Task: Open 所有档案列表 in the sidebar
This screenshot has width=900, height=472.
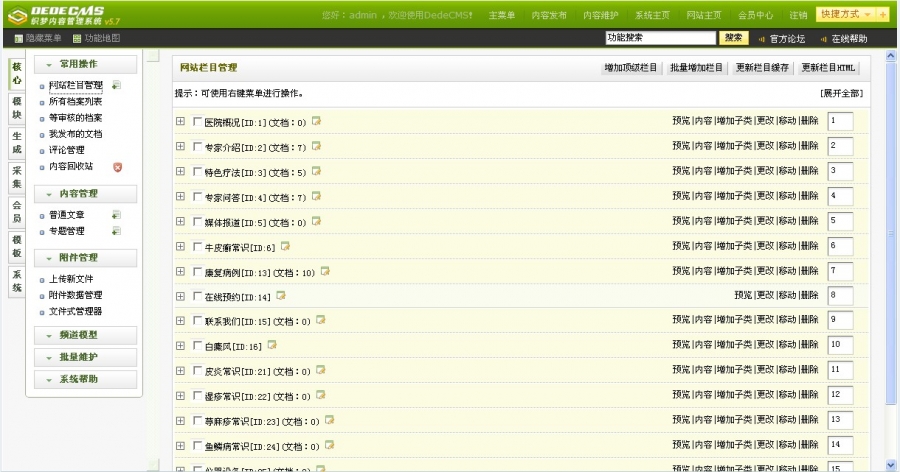Action: [75, 102]
